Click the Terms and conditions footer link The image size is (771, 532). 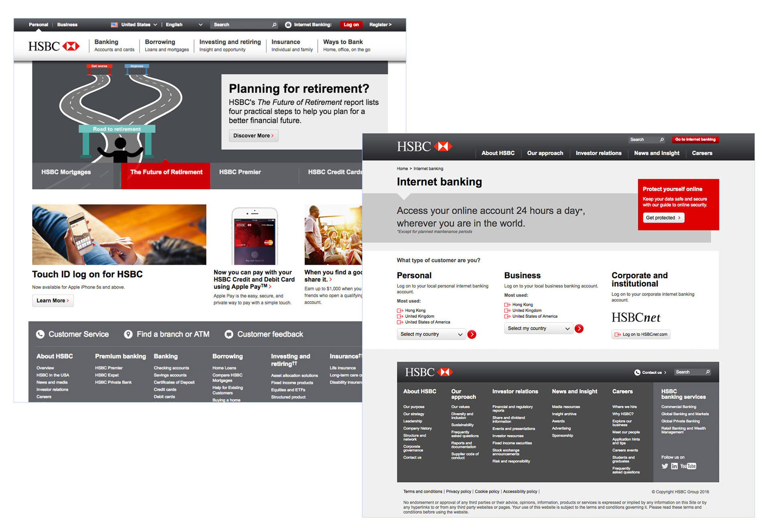point(422,491)
